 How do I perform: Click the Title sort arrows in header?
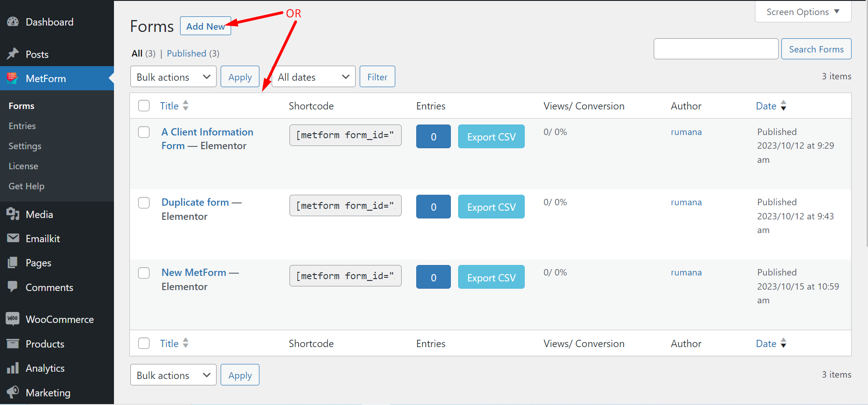pos(186,105)
